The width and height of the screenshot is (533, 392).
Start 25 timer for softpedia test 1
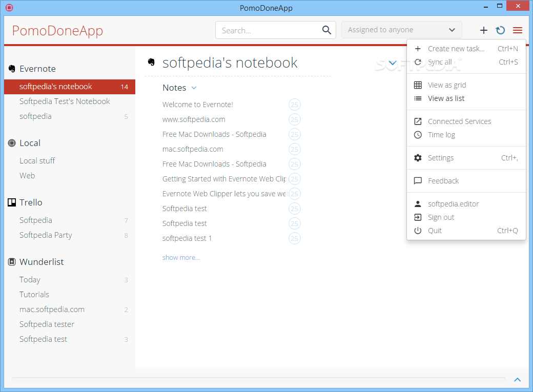tap(294, 238)
